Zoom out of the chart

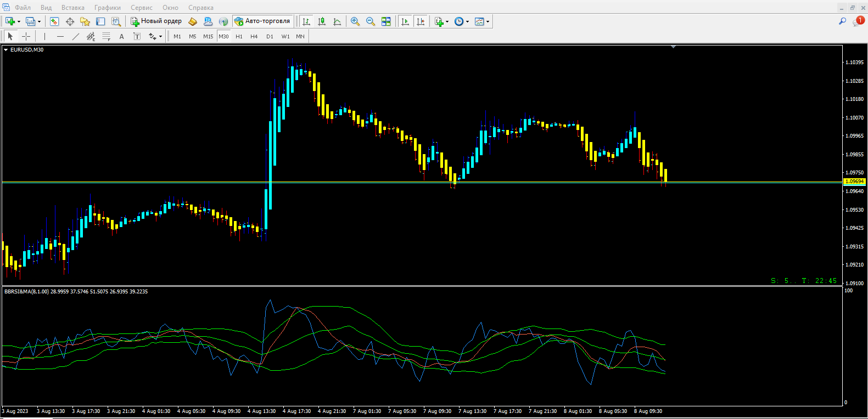click(x=371, y=21)
